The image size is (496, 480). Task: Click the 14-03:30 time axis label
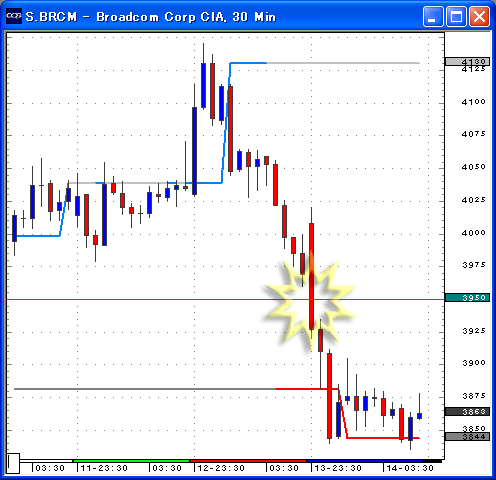click(410, 468)
